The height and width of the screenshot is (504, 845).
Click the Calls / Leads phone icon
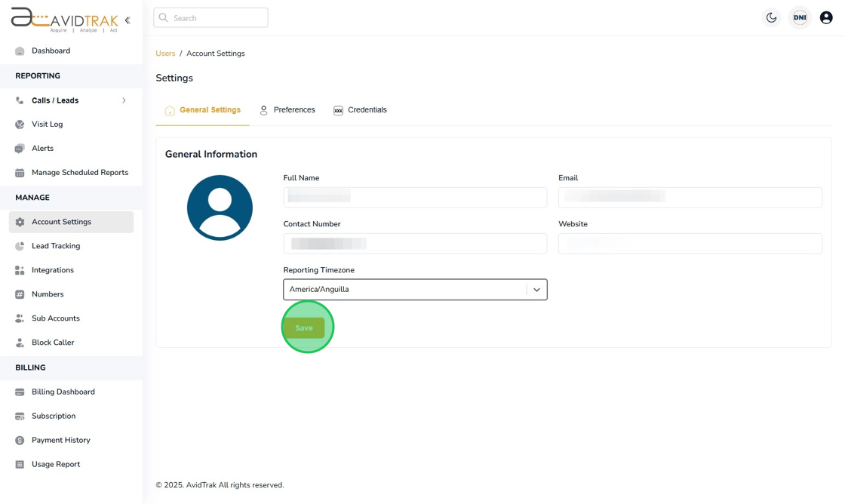[x=20, y=100]
